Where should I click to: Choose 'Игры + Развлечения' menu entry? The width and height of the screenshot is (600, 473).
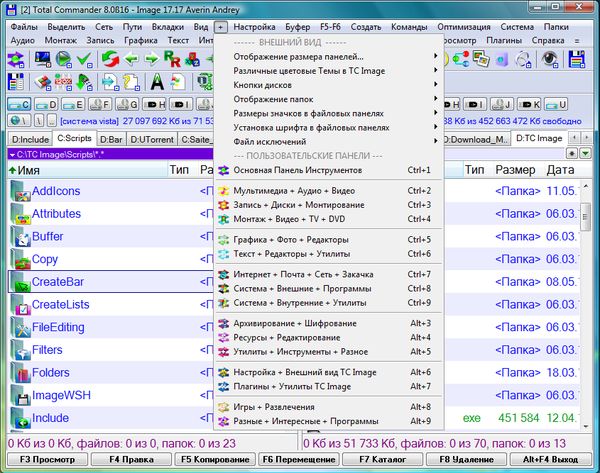[x=329, y=407]
